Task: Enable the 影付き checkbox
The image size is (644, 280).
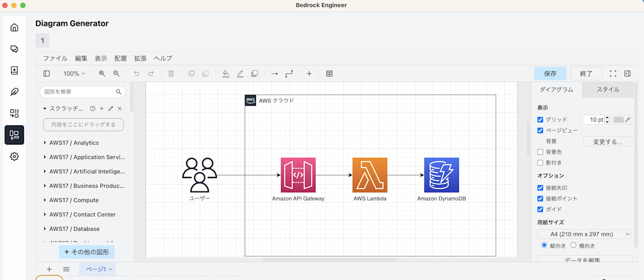Action: tap(540, 163)
